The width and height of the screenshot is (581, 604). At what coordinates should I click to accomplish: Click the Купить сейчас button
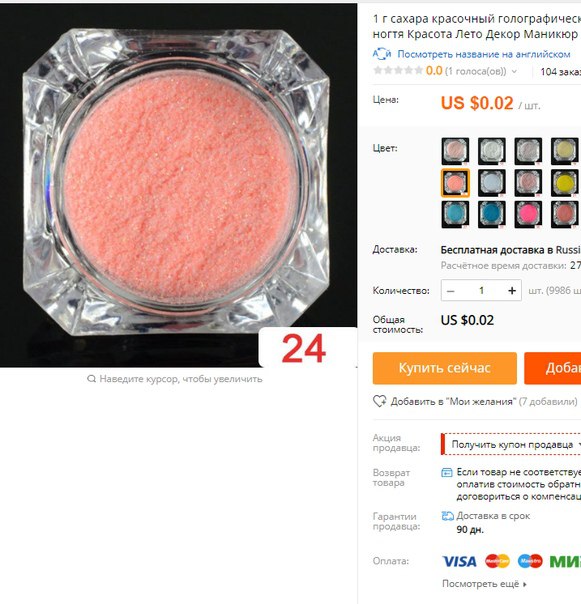pyautogui.click(x=445, y=368)
